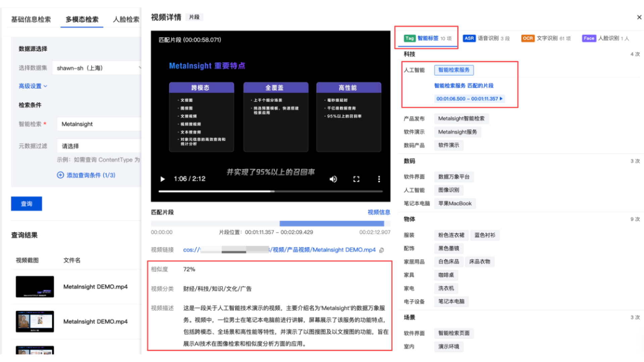Viewport: 644px width, 362px height.
Task: Select the 智能检索服务 tag
Action: click(x=454, y=70)
